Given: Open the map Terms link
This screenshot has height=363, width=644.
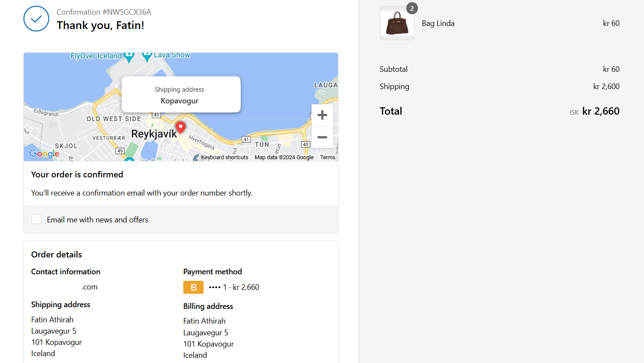Looking at the screenshot, I should pyautogui.click(x=328, y=157).
